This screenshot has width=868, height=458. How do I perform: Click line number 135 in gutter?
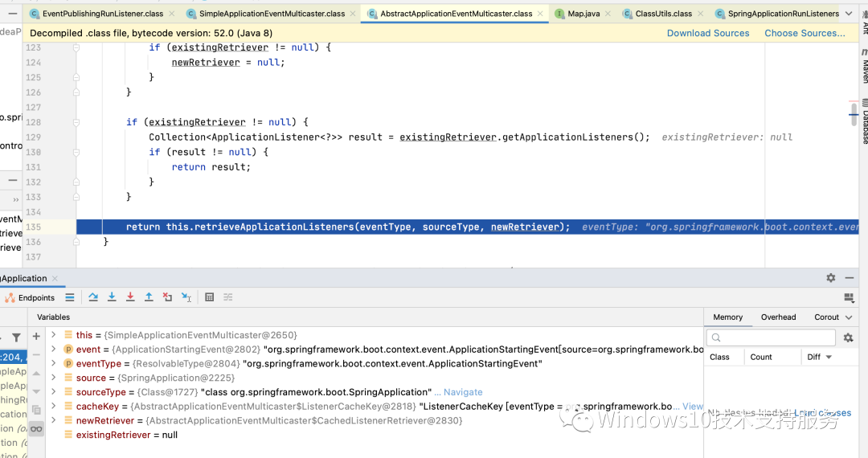33,227
